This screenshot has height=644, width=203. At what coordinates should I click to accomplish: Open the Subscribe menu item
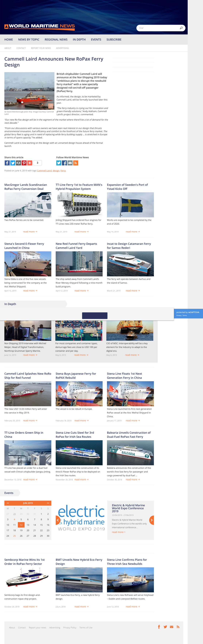click(114, 39)
